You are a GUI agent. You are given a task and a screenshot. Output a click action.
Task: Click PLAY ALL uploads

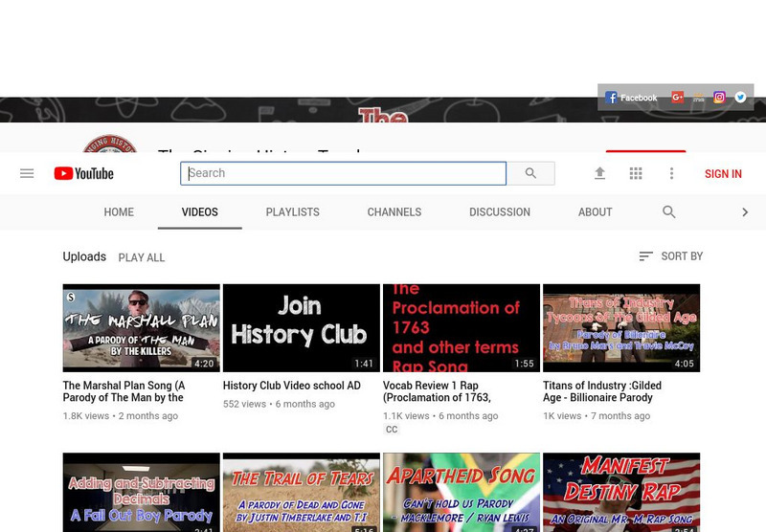pyautogui.click(x=141, y=257)
